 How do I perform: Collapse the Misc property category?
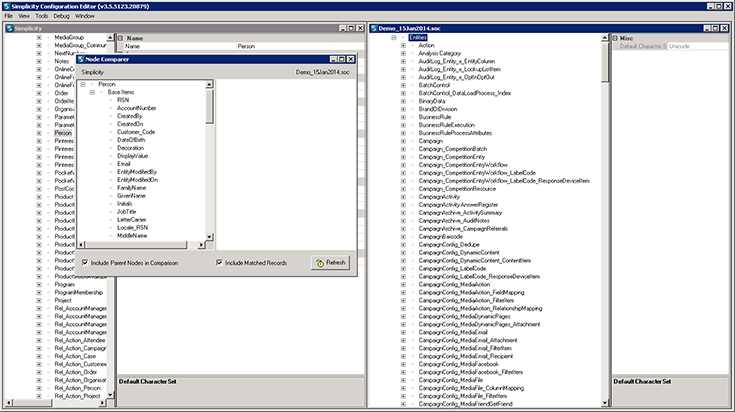(615, 38)
